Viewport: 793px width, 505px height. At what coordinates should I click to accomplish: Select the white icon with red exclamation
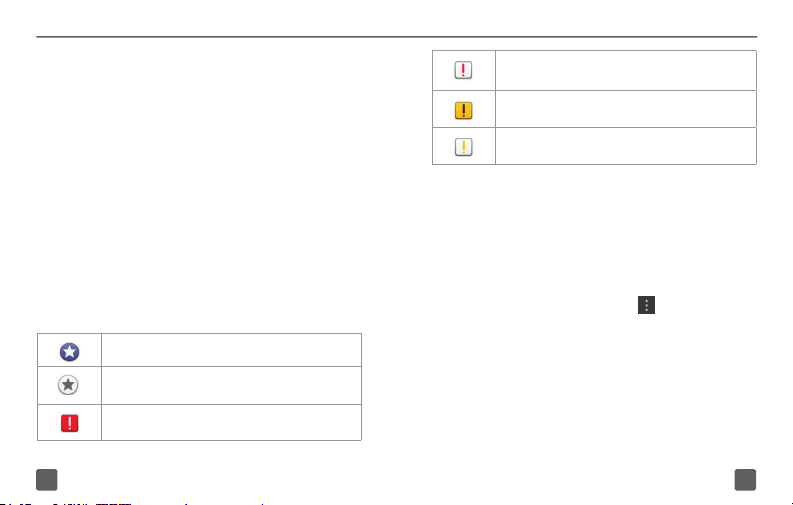[x=463, y=70]
